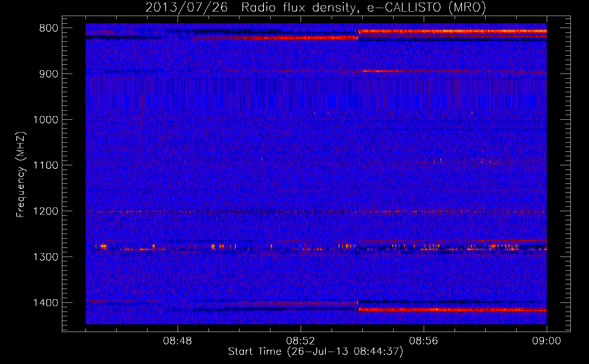Screen dimensions: 589x364
Task: Click the 800 frequency tick label
Action: point(48,28)
